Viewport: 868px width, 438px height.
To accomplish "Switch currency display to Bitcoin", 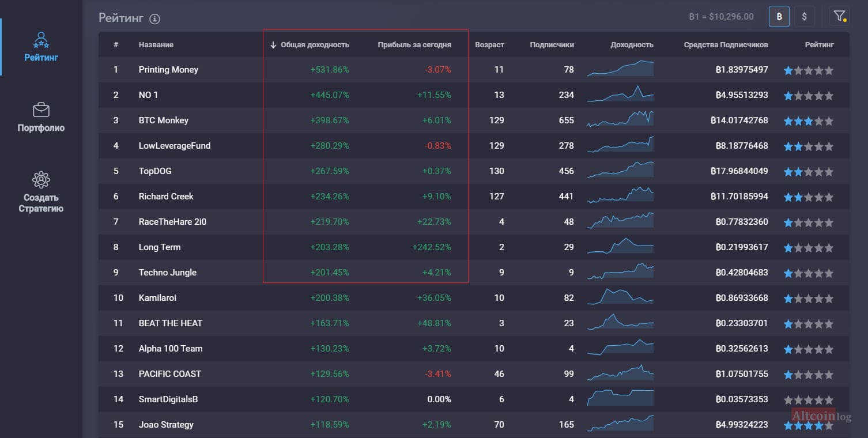I will pyautogui.click(x=779, y=16).
